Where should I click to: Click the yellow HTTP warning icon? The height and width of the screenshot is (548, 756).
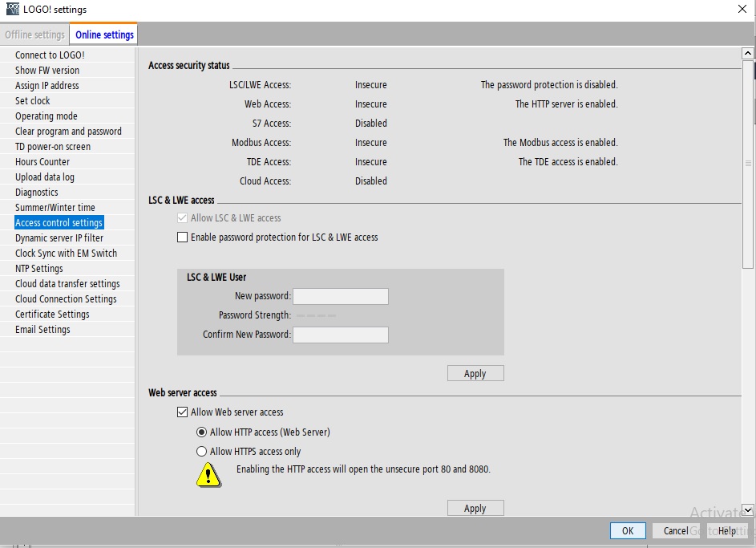(x=208, y=475)
